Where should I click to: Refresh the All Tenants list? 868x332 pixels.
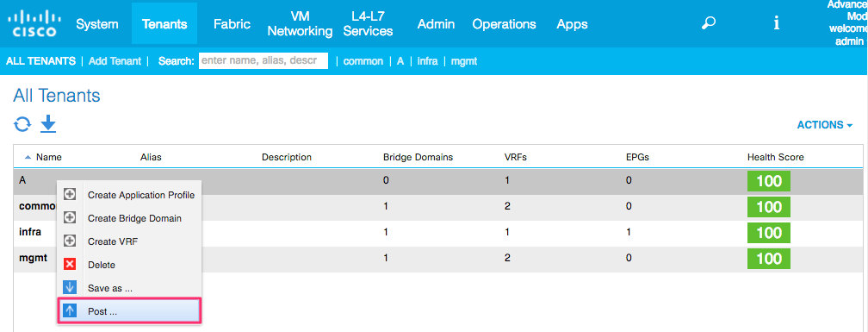[22, 124]
